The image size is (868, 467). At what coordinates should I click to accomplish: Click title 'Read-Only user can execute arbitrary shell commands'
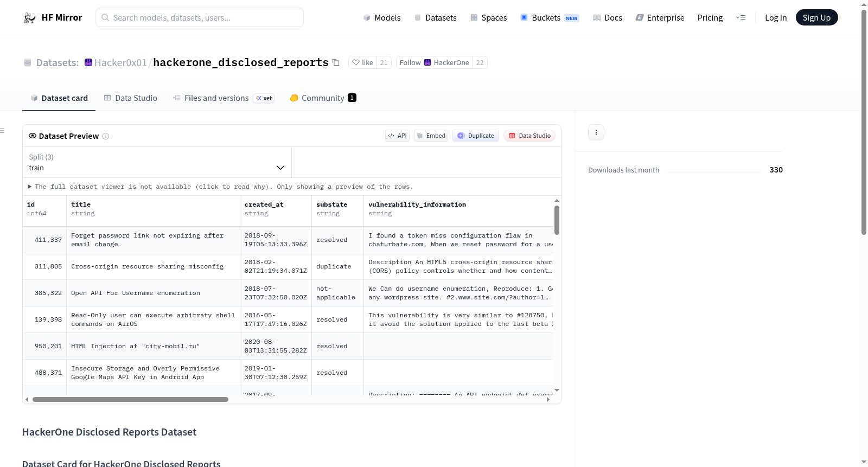153,320
